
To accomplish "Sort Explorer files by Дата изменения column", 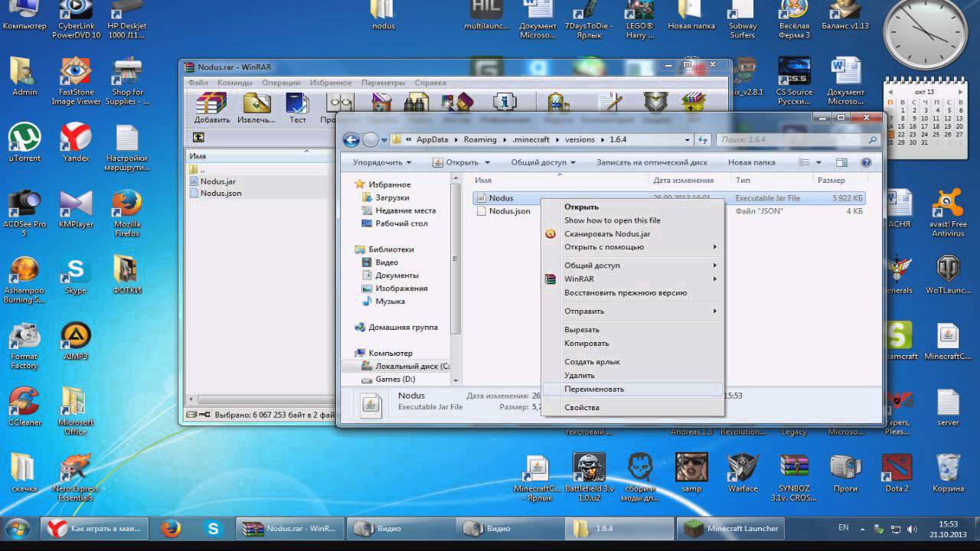I will (683, 181).
